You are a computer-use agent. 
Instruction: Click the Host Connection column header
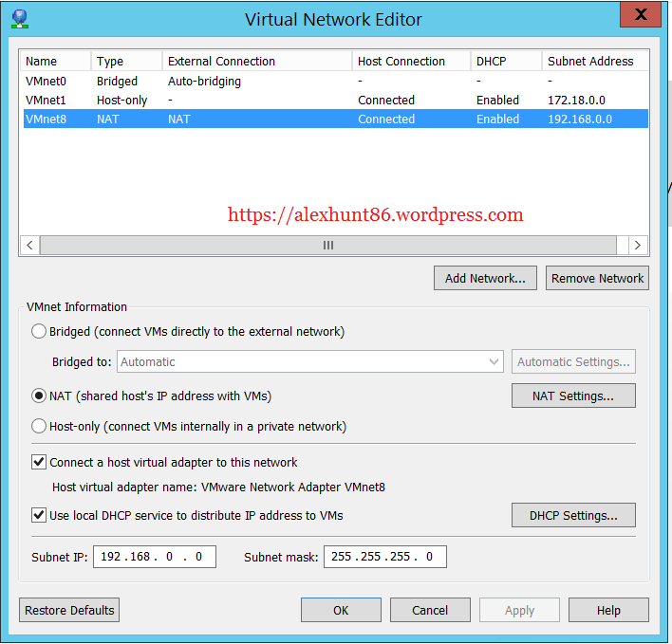coord(412,62)
